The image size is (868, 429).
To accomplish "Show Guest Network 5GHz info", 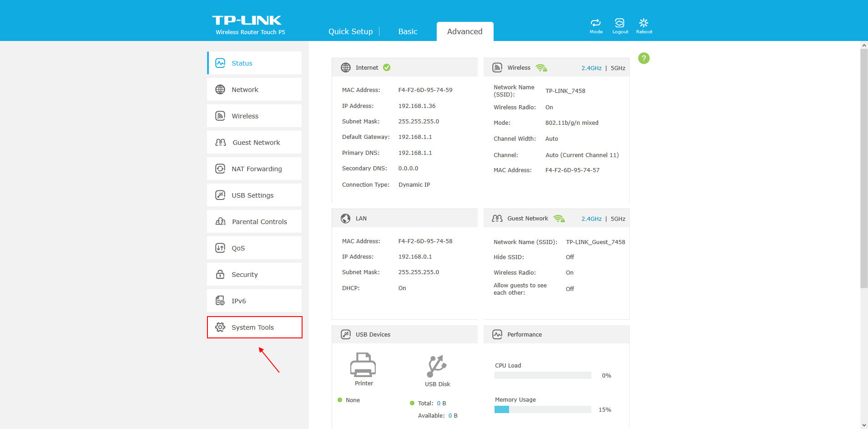I will [x=618, y=219].
